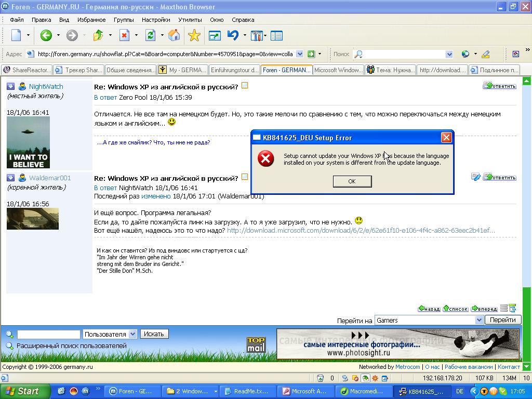Click the I WANT TO BELIEVE avatar
This screenshot has width=532, height=399.
tap(28, 142)
